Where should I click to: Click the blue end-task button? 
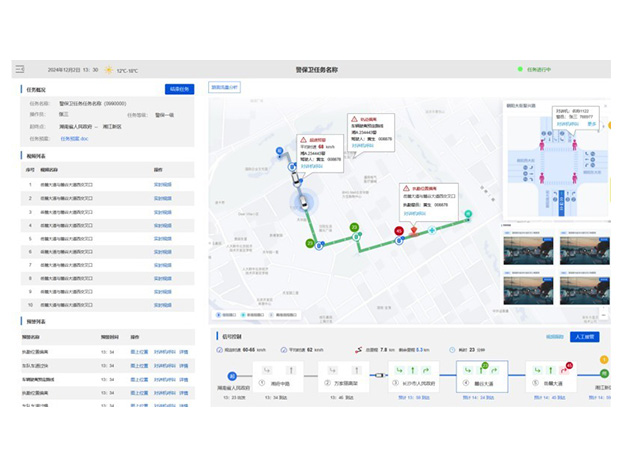pyautogui.click(x=180, y=89)
